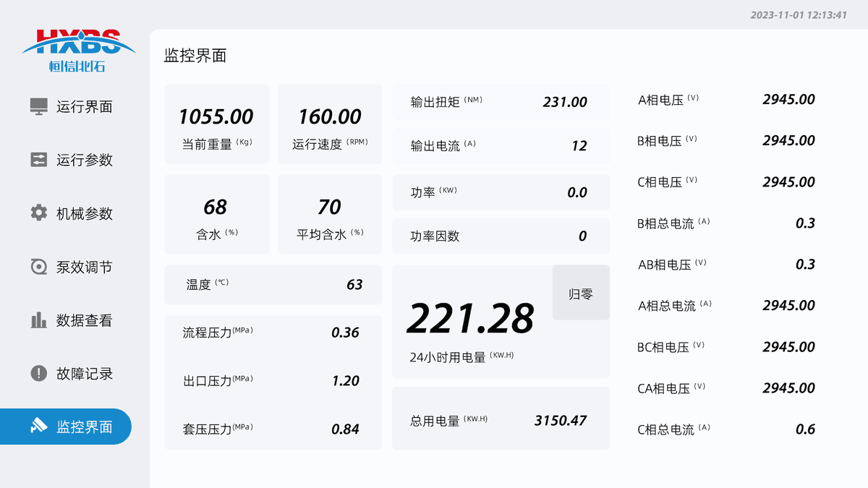Image resolution: width=868 pixels, height=488 pixels.
Task: Select the 当前重量 1055.00 card
Action: click(x=216, y=124)
